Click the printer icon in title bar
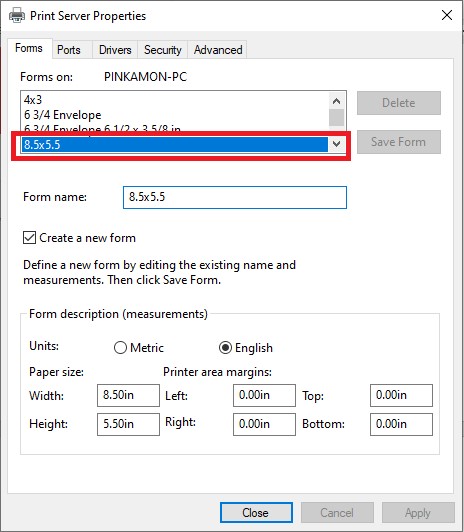 pyautogui.click(x=17, y=16)
